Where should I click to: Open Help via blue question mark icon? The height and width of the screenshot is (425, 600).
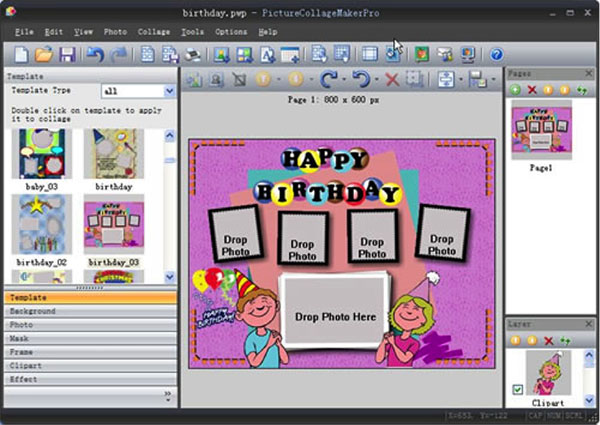pyautogui.click(x=496, y=54)
